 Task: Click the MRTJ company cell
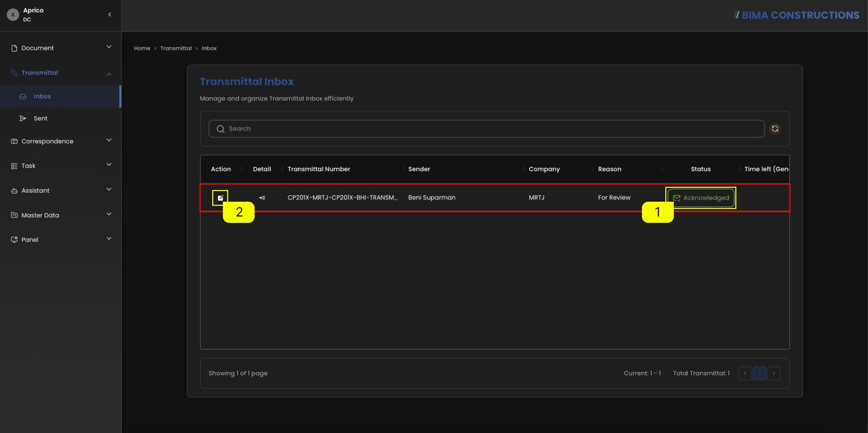[537, 198]
